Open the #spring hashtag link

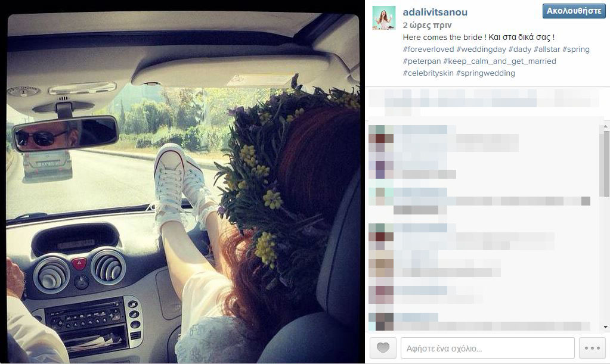click(x=576, y=49)
